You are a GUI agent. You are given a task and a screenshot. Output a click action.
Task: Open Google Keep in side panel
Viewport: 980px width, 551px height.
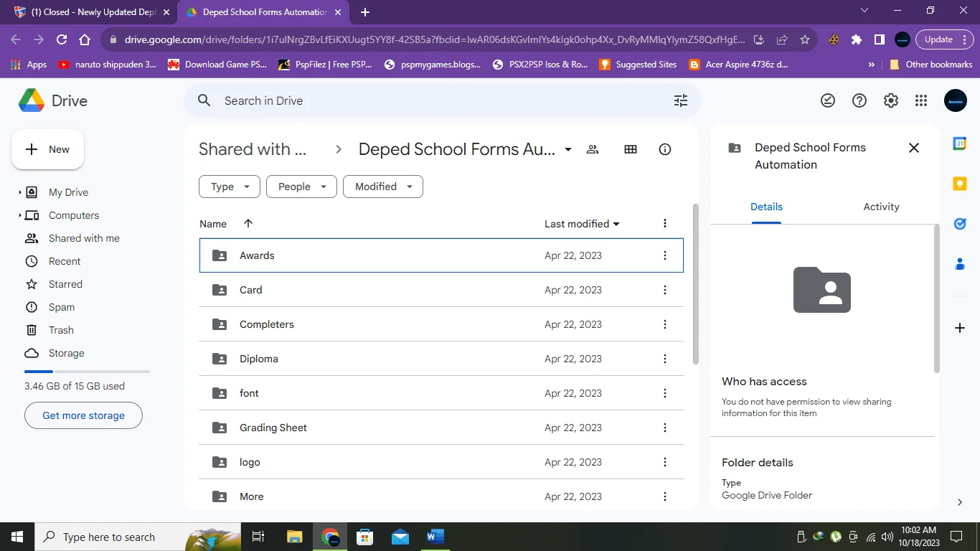pyautogui.click(x=960, y=184)
